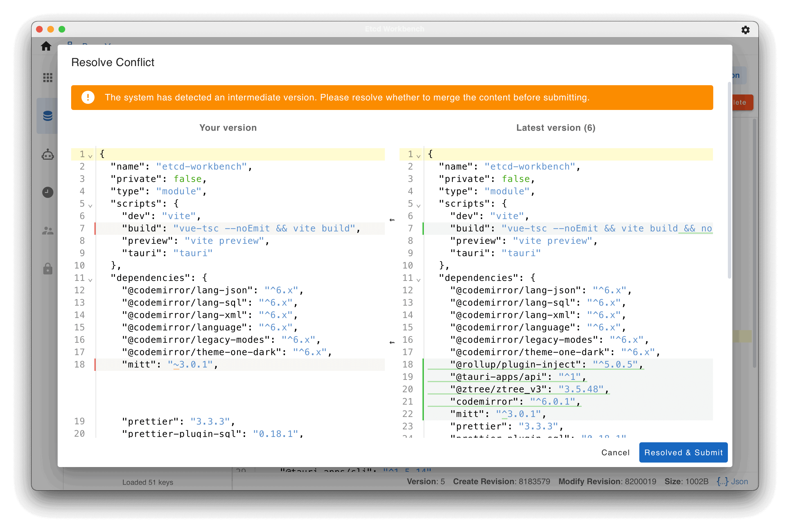Image resolution: width=790 pixels, height=532 pixels.
Task: Click the codemirror line in Latest version editor
Action: coord(568,401)
